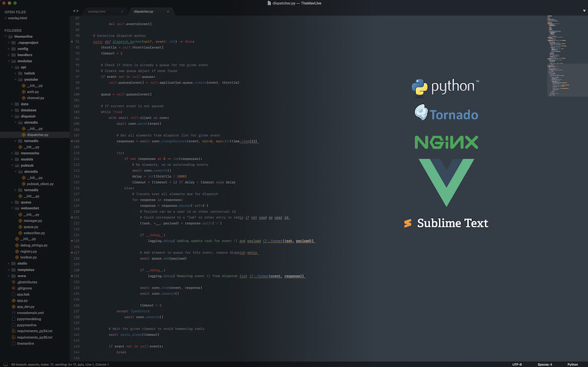Click the channel.py file icon
The image size is (588, 367).
point(24,98)
